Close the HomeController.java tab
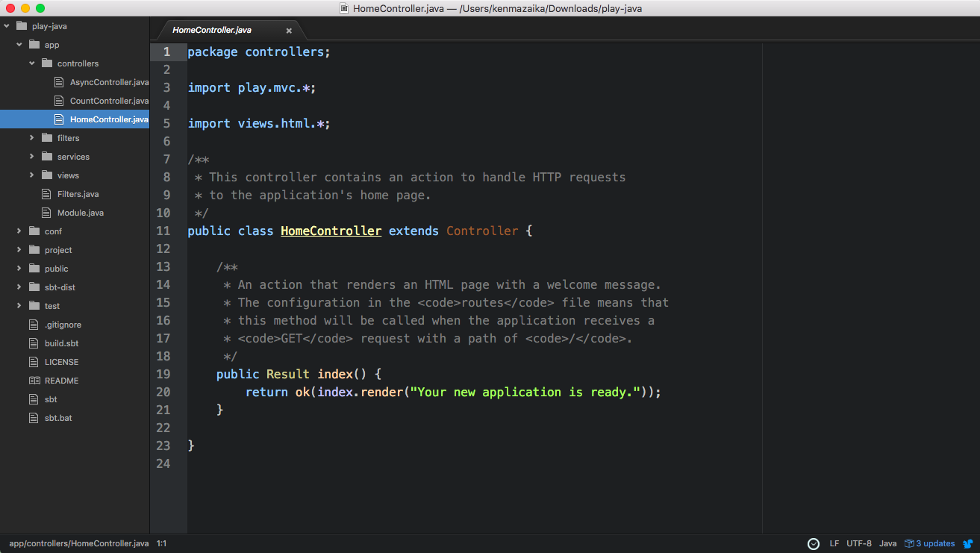This screenshot has height=553, width=980. (289, 31)
